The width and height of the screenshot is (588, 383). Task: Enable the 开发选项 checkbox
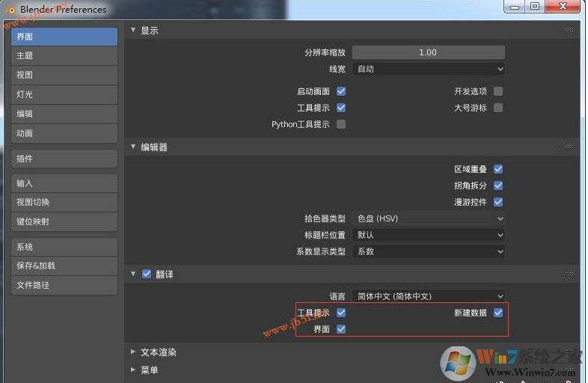point(498,91)
